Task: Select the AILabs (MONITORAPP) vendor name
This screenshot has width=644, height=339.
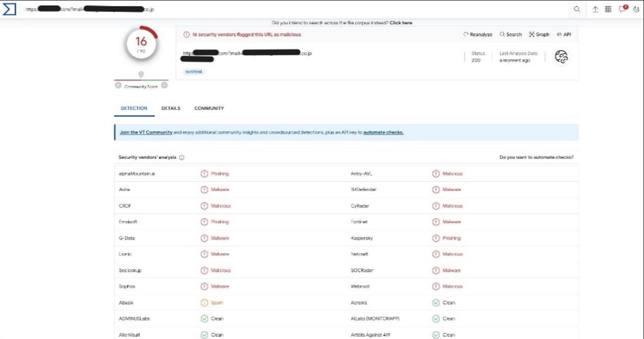Action: click(x=375, y=318)
